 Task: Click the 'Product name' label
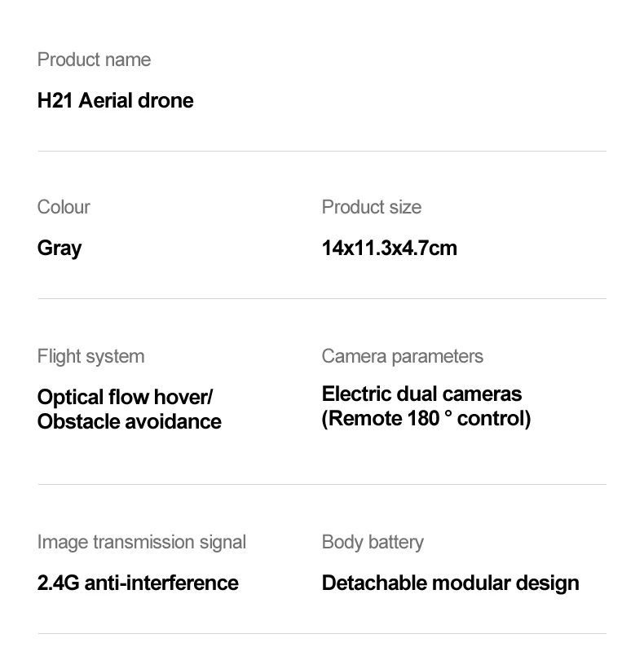click(x=94, y=59)
